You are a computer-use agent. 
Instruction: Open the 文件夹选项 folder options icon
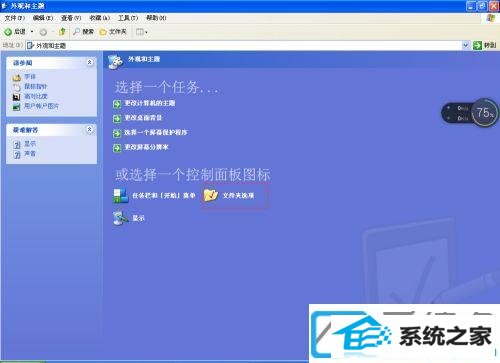tap(211, 195)
